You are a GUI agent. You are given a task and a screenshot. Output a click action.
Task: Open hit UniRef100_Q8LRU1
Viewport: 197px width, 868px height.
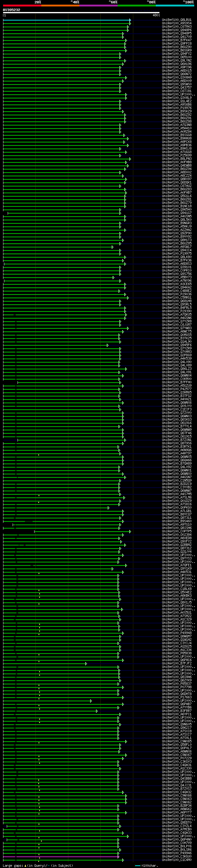pyautogui.click(x=177, y=20)
